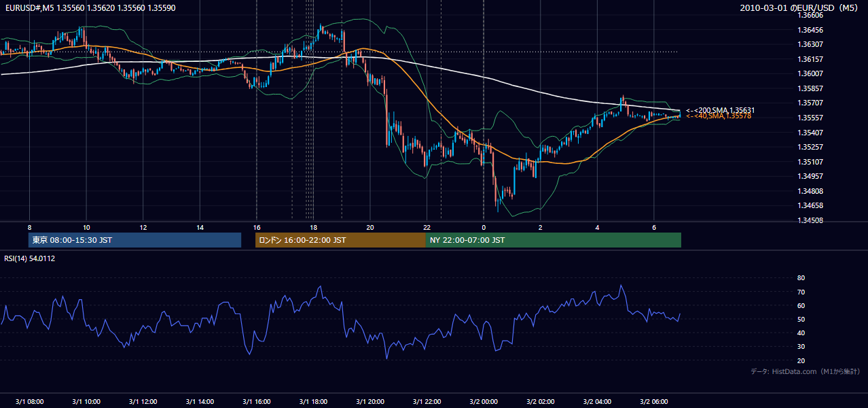This screenshot has height=408, width=868.
Task: Click the 3/1 14:00 time axis label
Action: (x=200, y=402)
